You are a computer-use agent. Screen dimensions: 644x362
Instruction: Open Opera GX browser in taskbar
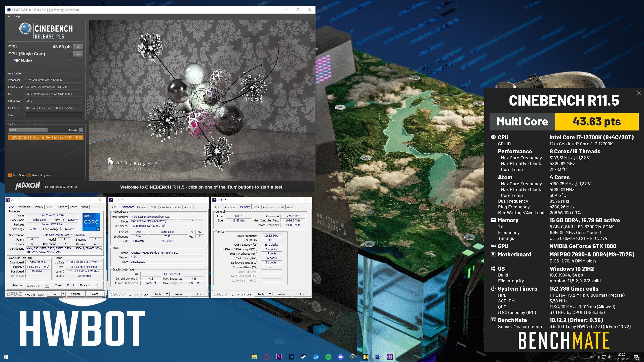tap(267, 357)
